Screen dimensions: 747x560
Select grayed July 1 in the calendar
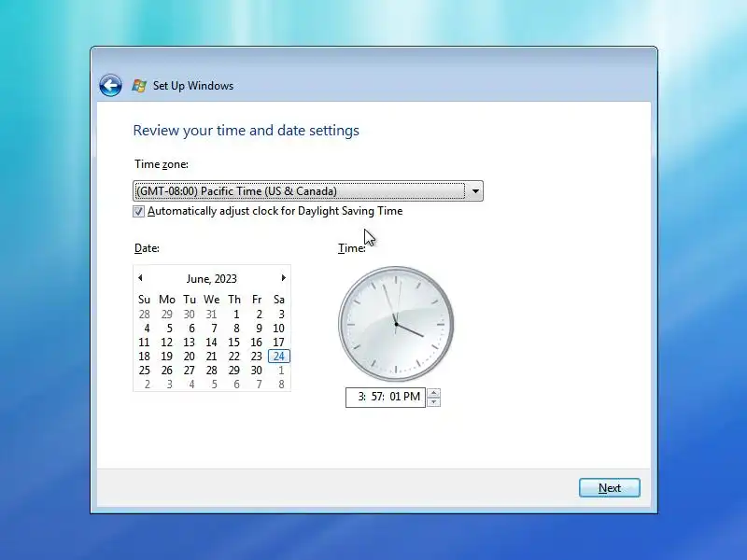281,370
